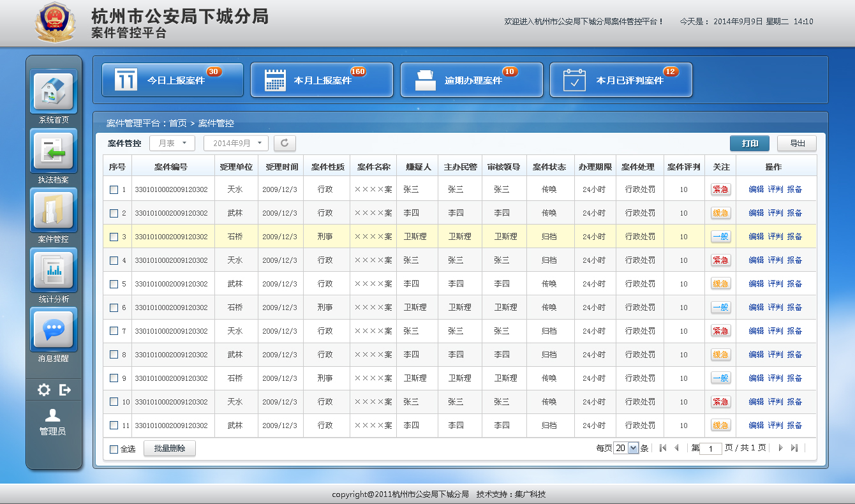
Task: Click the 导出 export button
Action: coord(797,144)
